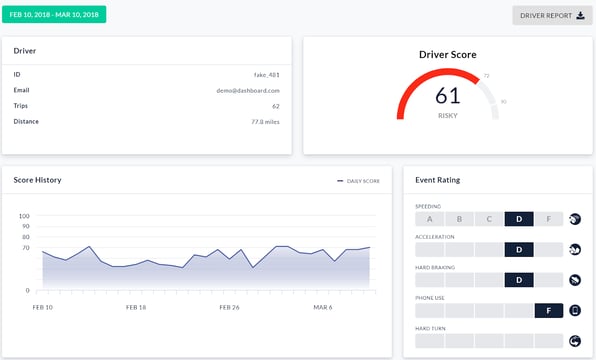Screen dimensions: 596x360
Task: Open the Feb 10 – Mar 10, 2018 date range picker
Action: pyautogui.click(x=54, y=14)
